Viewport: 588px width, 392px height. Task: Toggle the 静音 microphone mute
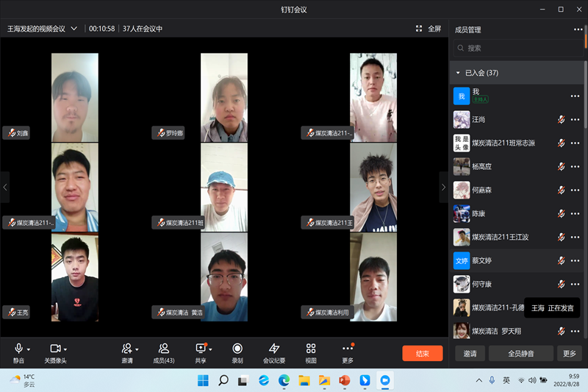pyautogui.click(x=18, y=349)
